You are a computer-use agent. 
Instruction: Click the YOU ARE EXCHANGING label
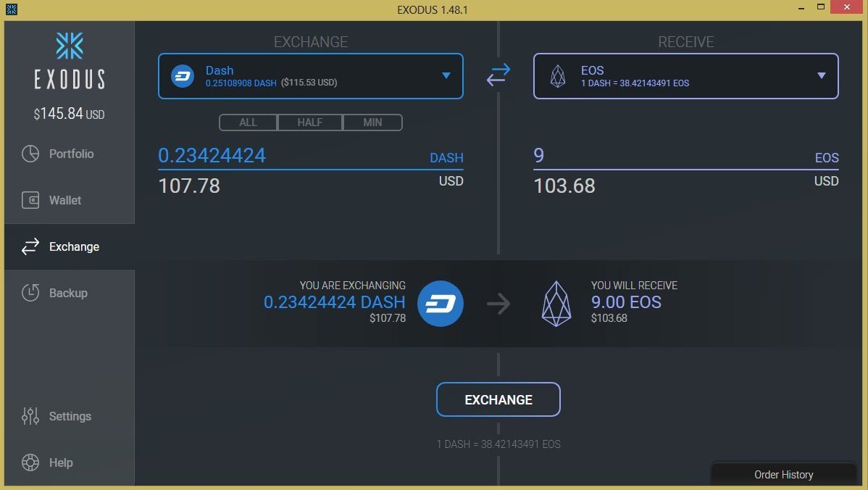(x=353, y=286)
